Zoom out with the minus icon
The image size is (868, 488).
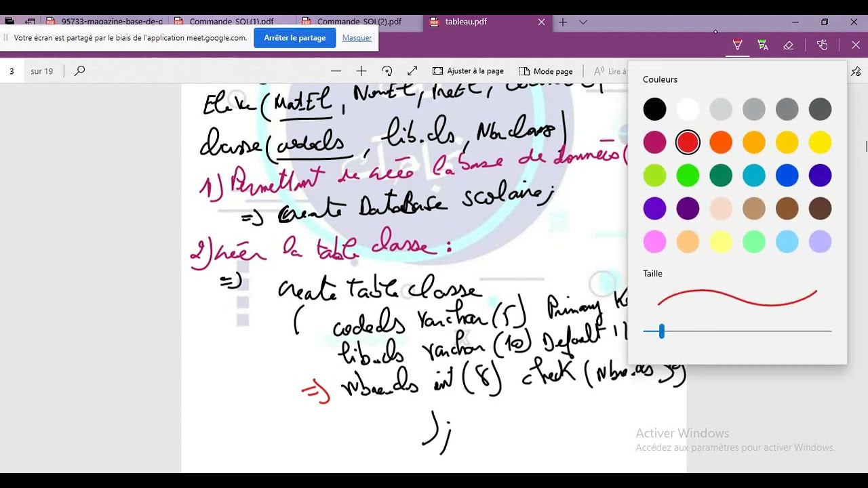(336, 70)
